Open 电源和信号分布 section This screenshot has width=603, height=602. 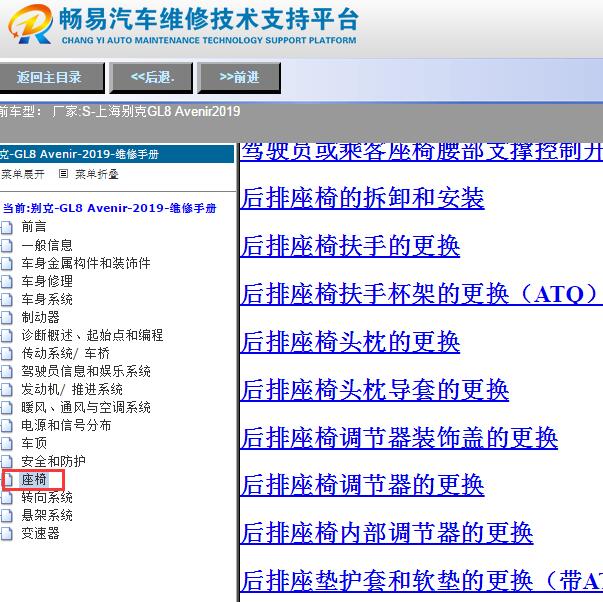point(66,425)
